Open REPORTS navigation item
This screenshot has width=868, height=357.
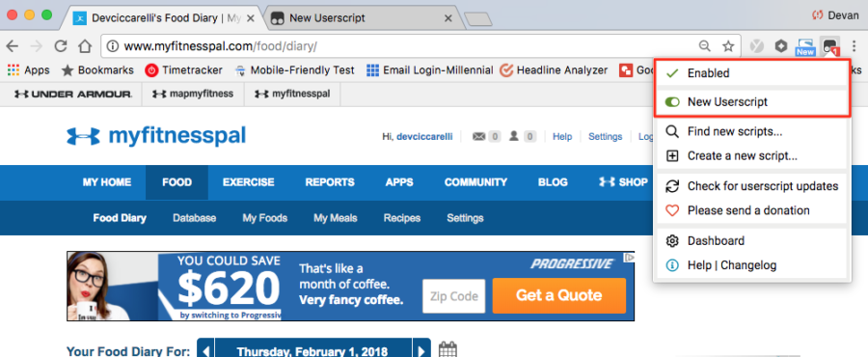click(x=330, y=182)
